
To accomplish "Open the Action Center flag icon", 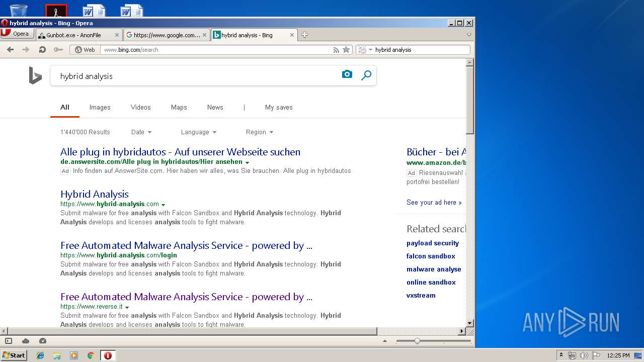I will 596,355.
